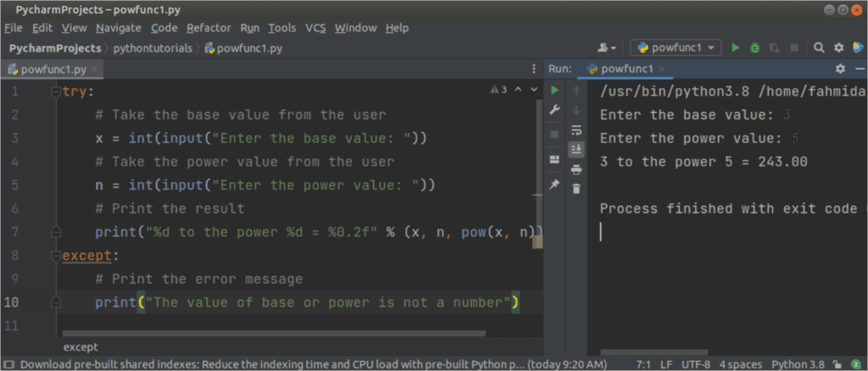Image resolution: width=868 pixels, height=371 pixels.
Task: Close the powfunc1.py editor tab
Action: point(95,69)
